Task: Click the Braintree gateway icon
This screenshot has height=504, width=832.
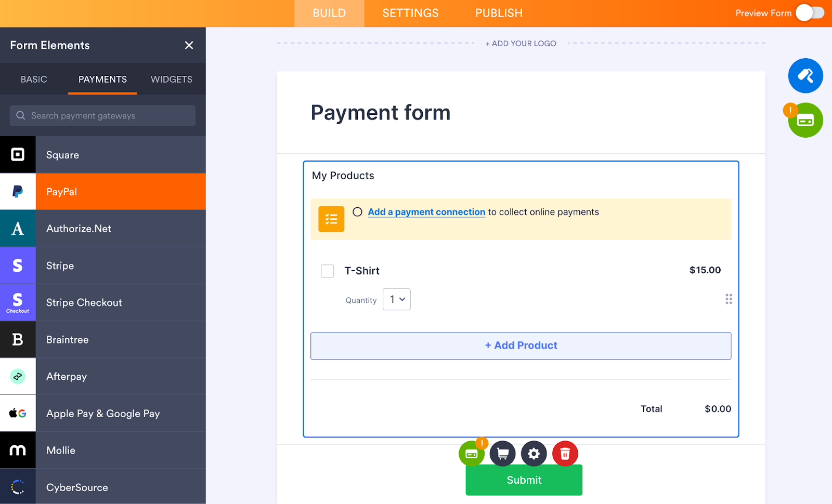Action: 18,339
